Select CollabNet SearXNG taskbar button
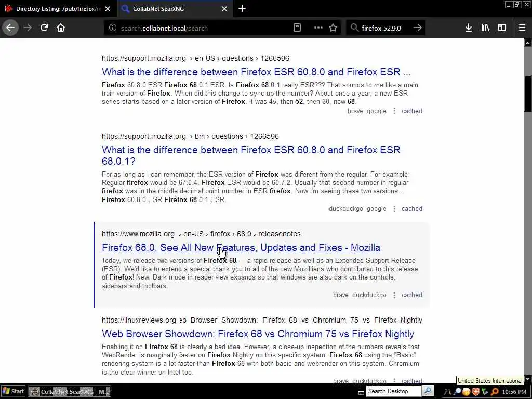The height and width of the screenshot is (399, 532). pyautogui.click(x=70, y=392)
